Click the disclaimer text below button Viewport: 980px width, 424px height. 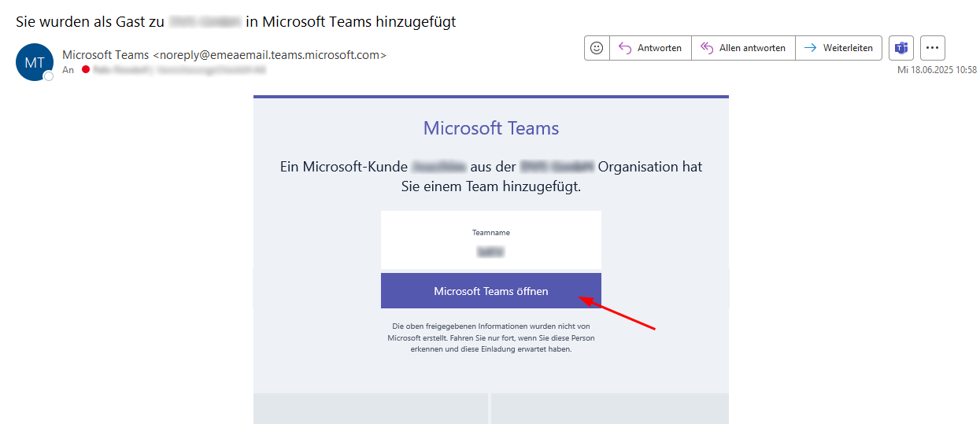point(491,337)
